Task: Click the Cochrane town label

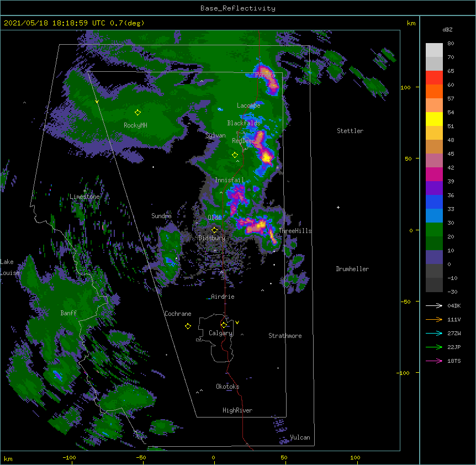Action: tap(178, 314)
